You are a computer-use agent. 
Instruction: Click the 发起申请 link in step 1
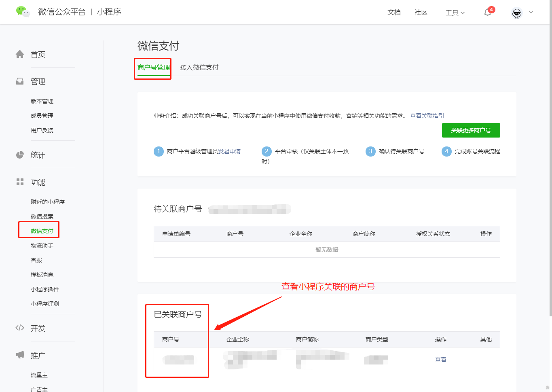229,151
